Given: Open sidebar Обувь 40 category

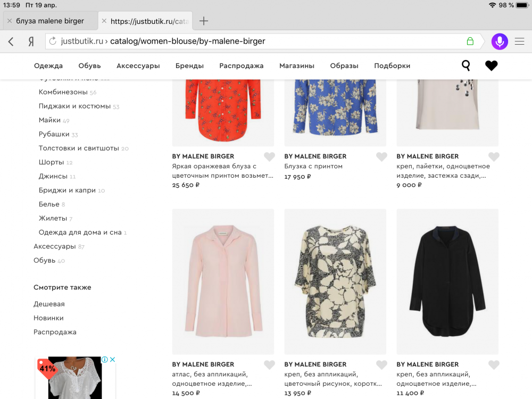Looking at the screenshot, I should [x=49, y=260].
